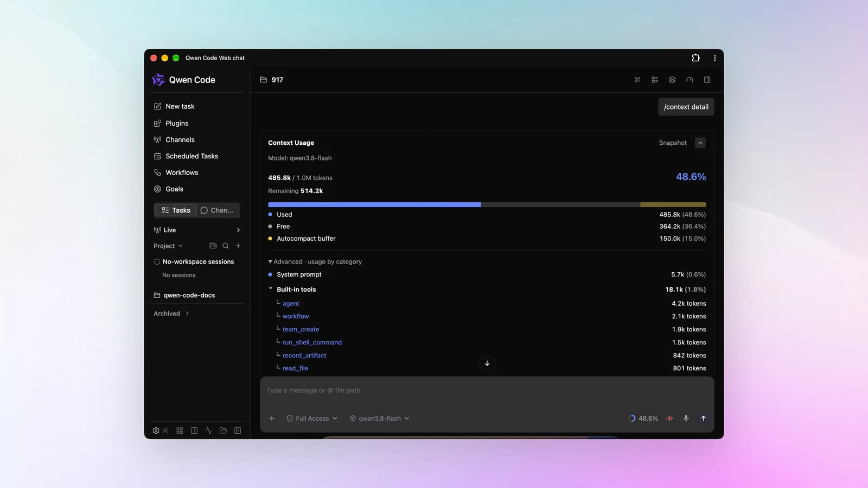
Task: Collapse Advanced usage by category
Action: pos(315,261)
